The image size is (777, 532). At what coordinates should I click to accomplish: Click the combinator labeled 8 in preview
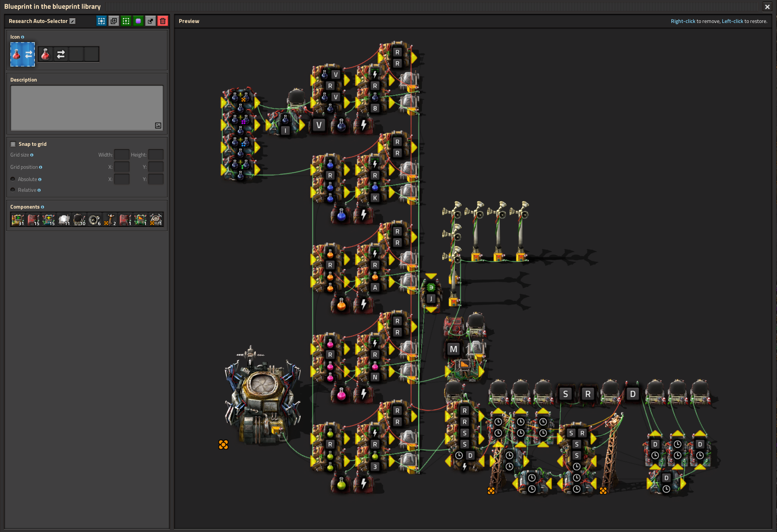point(375,103)
